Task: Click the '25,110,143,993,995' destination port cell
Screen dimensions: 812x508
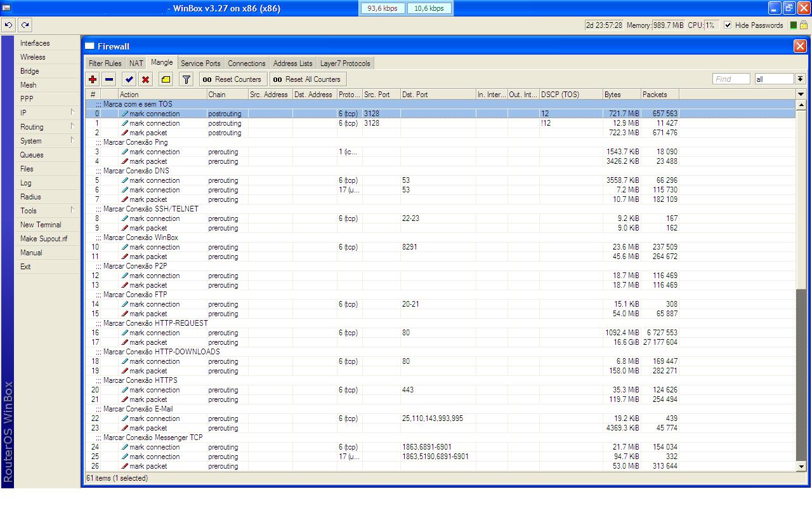Action: (438, 418)
